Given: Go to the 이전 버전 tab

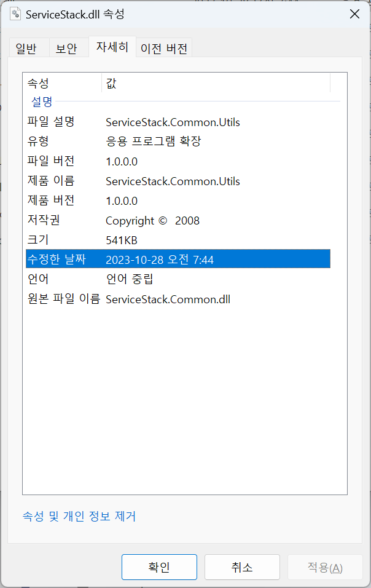Looking at the screenshot, I should tap(164, 48).
